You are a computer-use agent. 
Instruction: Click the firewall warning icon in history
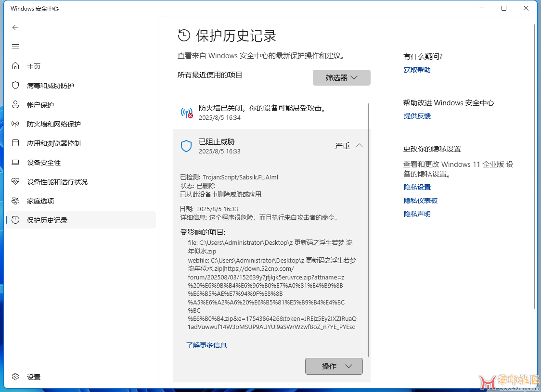coord(187,113)
